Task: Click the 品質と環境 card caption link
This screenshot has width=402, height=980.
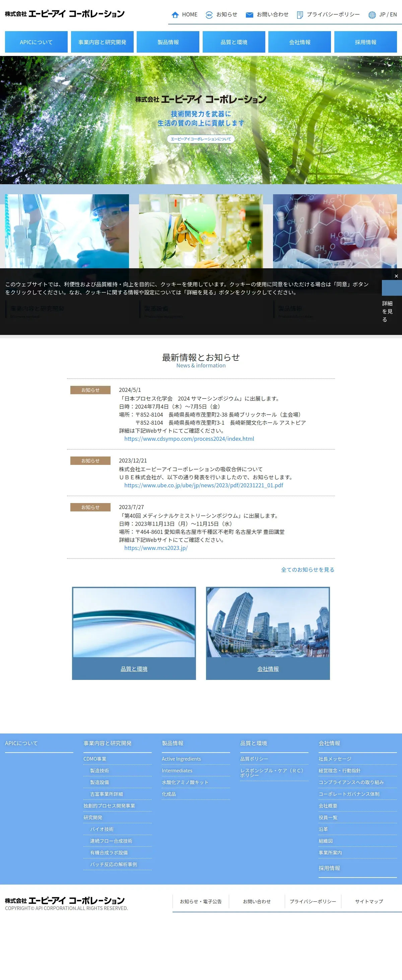Action: pos(134,669)
